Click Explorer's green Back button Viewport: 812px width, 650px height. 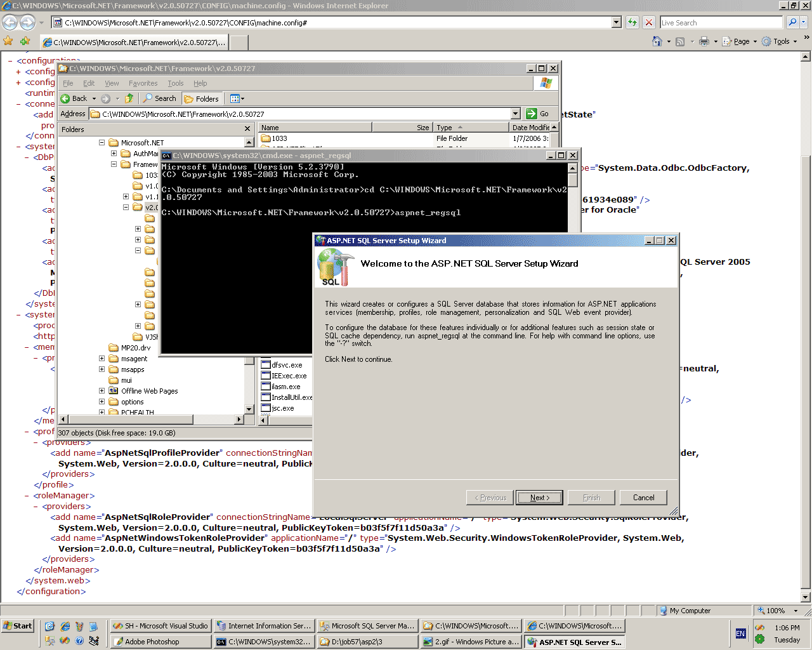(x=74, y=98)
